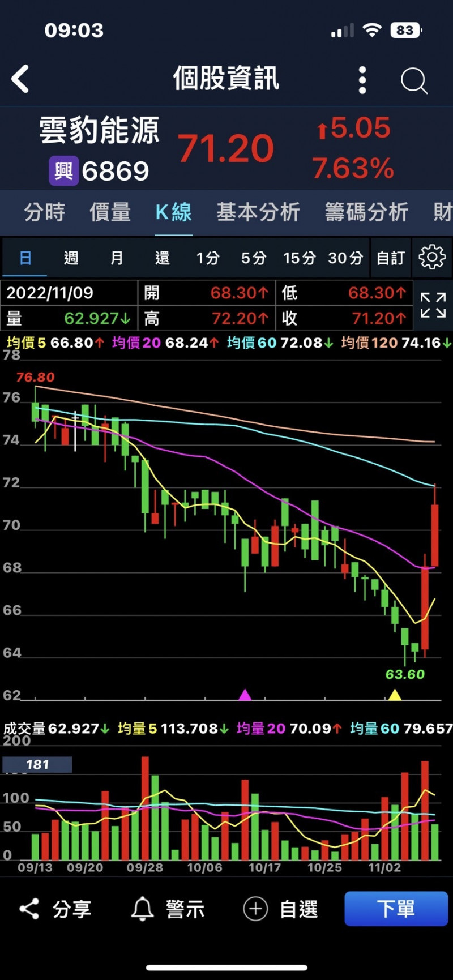The image size is (453, 980).
Task: Select the 週 weekly period
Action: pyautogui.click(x=71, y=258)
